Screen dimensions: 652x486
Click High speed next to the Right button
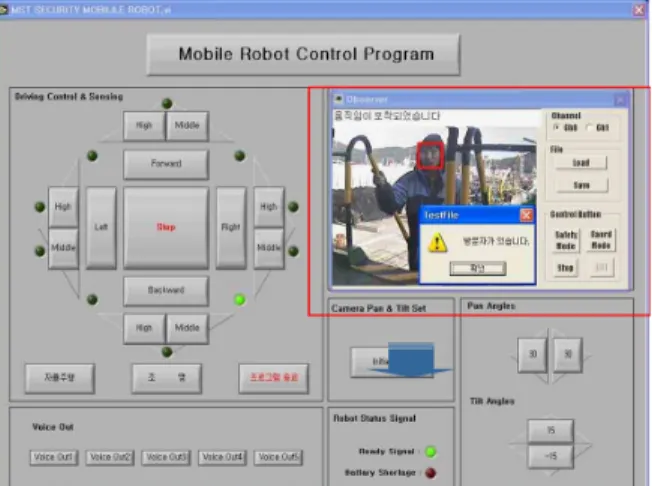click(269, 207)
